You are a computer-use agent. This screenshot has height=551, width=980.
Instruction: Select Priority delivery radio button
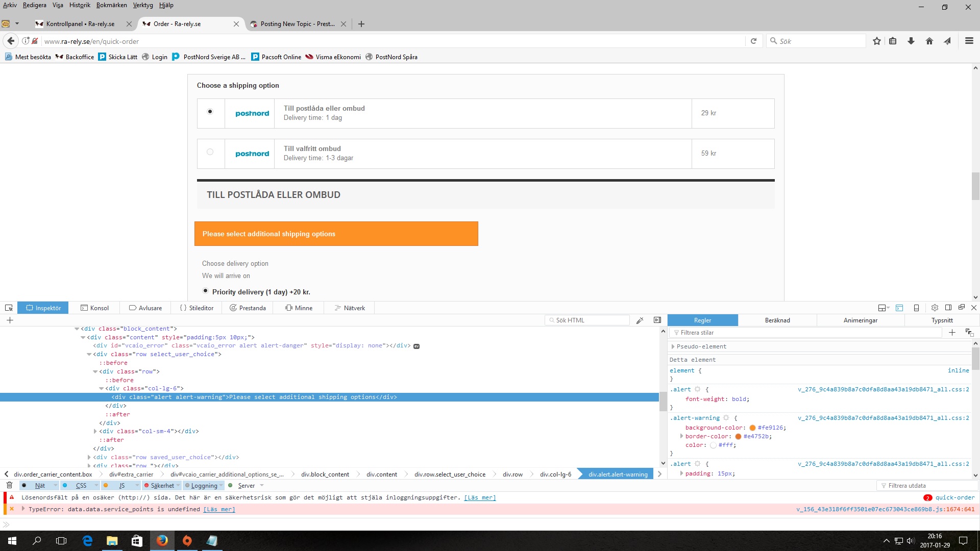click(205, 291)
